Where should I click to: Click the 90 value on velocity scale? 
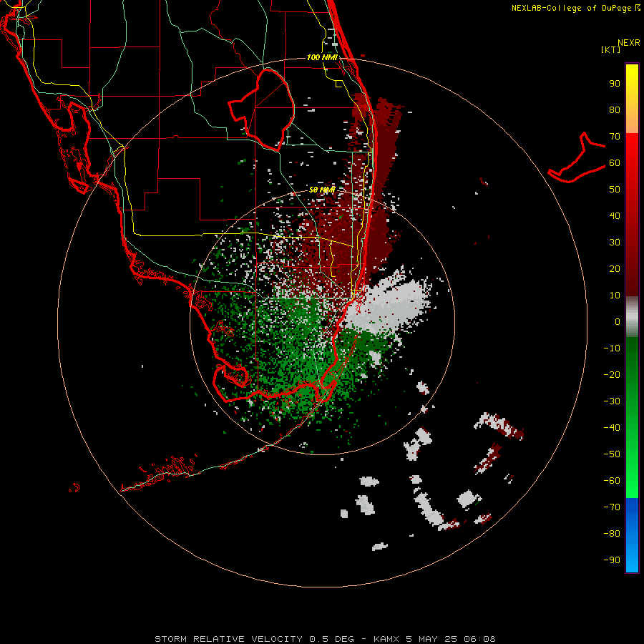(615, 84)
